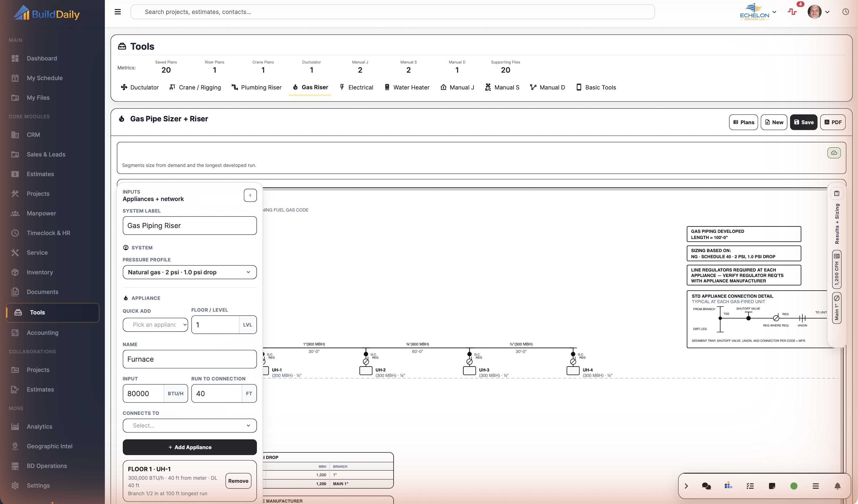Export the plan as PDF
Screen dimensions: 858x504
pyautogui.click(x=833, y=122)
